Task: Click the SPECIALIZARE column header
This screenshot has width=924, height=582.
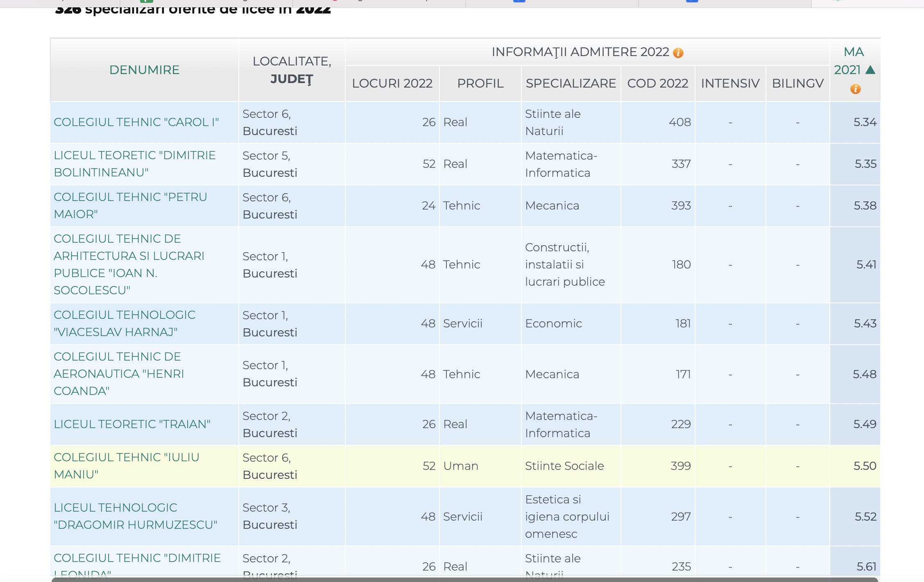Action: coord(571,83)
